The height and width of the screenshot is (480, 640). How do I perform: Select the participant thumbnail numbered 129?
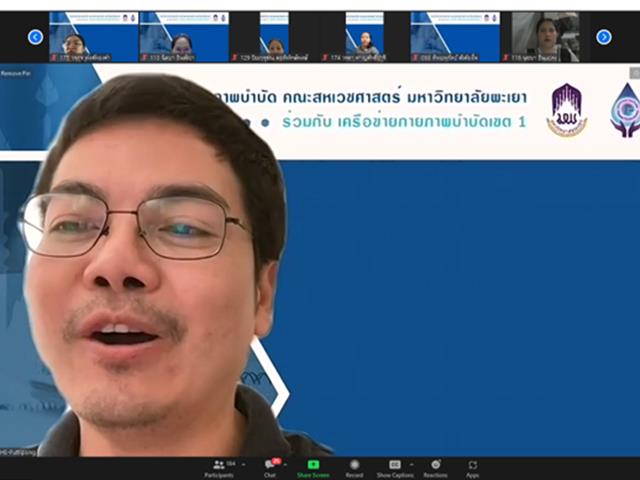click(274, 37)
